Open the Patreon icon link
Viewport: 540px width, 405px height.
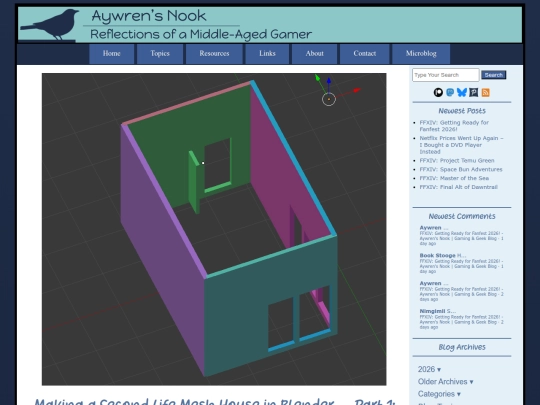click(438, 92)
